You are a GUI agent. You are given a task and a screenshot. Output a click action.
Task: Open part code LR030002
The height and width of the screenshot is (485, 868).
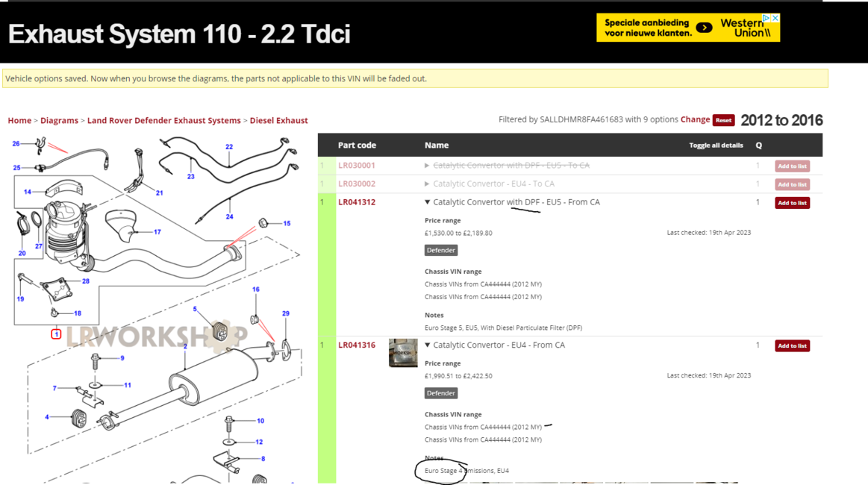coord(357,184)
